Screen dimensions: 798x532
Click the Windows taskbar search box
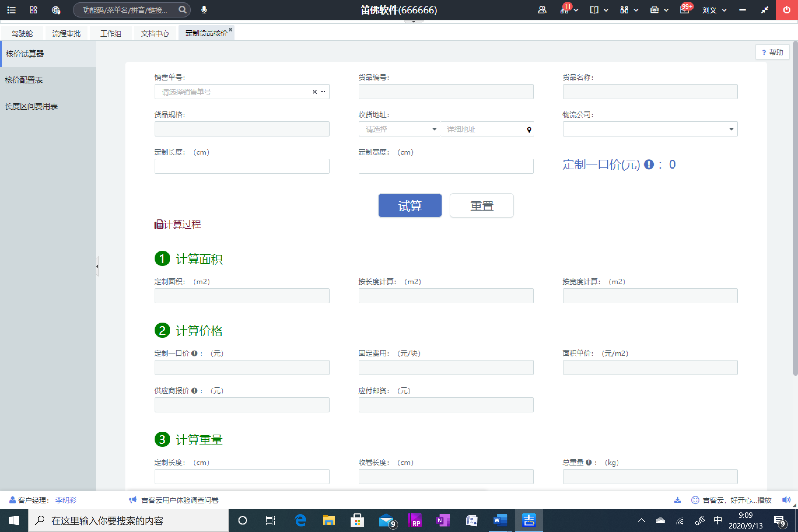tap(128, 520)
